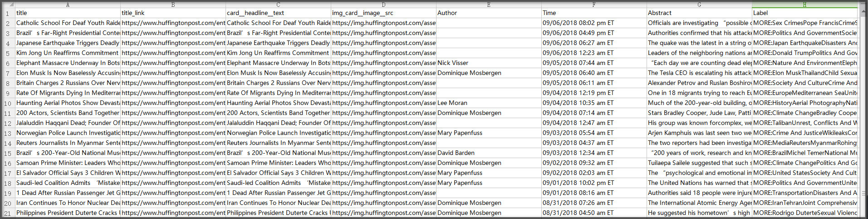This screenshot has width=868, height=219.
Task: Select column E header
Action: 489,5
